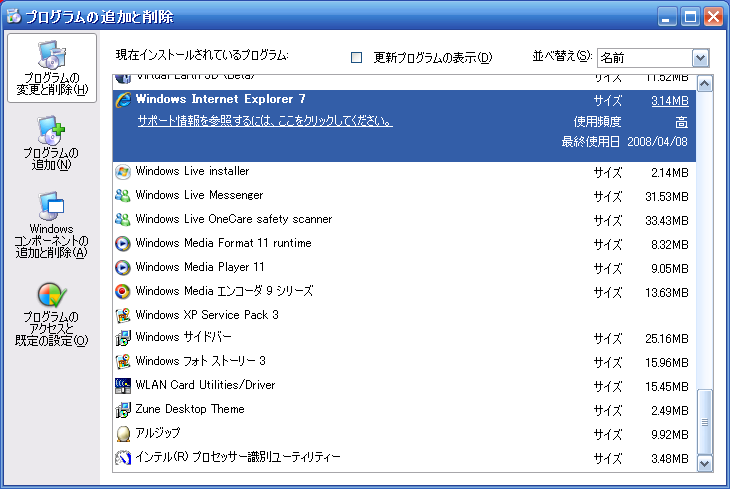Image resolution: width=730 pixels, height=489 pixels.
Task: Select Zune Desktop Theme entry
Action: coord(404,410)
